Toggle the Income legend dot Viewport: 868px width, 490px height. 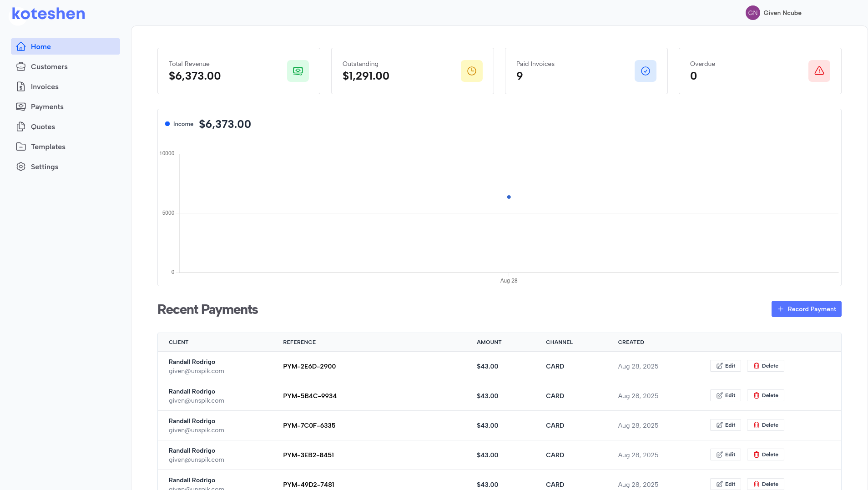click(167, 124)
